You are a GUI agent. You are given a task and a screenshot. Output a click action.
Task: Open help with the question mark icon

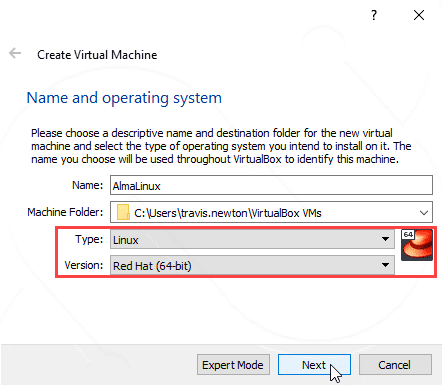click(x=374, y=15)
